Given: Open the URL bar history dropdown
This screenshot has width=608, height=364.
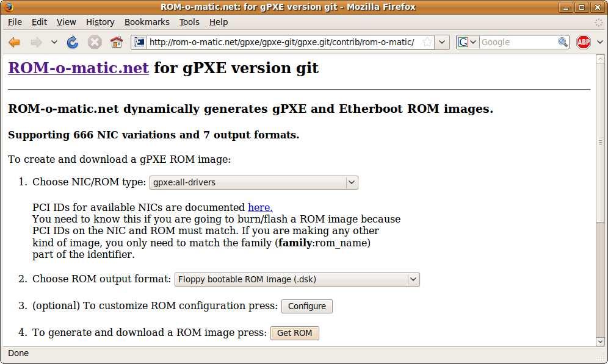Looking at the screenshot, I should (441, 42).
